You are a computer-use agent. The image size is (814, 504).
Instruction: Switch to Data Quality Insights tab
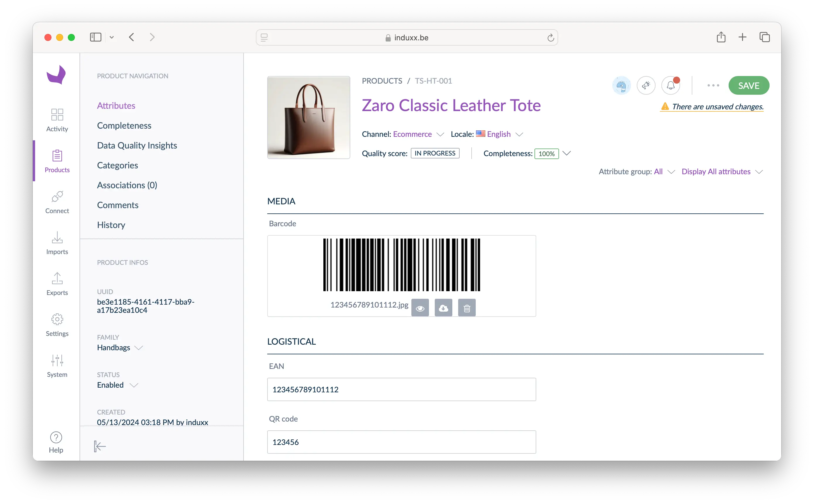coord(137,145)
